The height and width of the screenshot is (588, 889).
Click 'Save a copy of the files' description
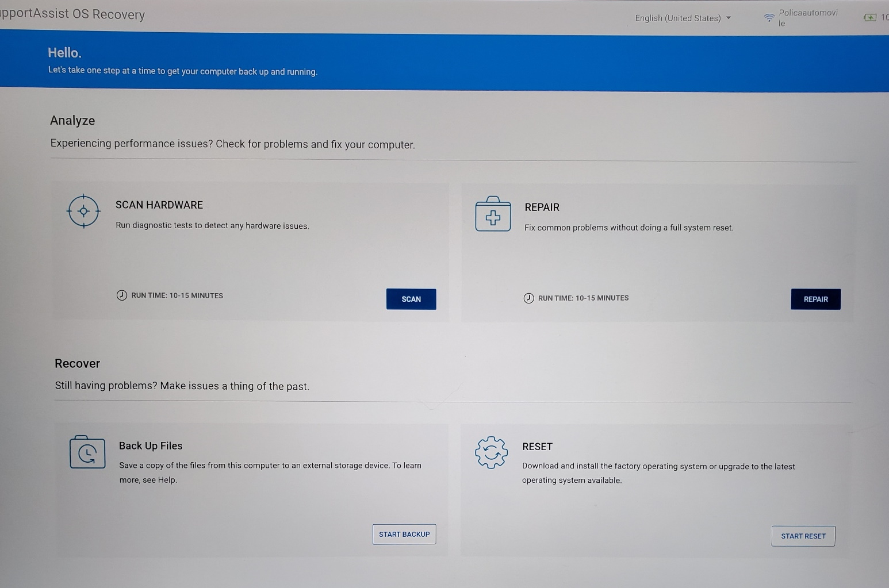point(270,472)
